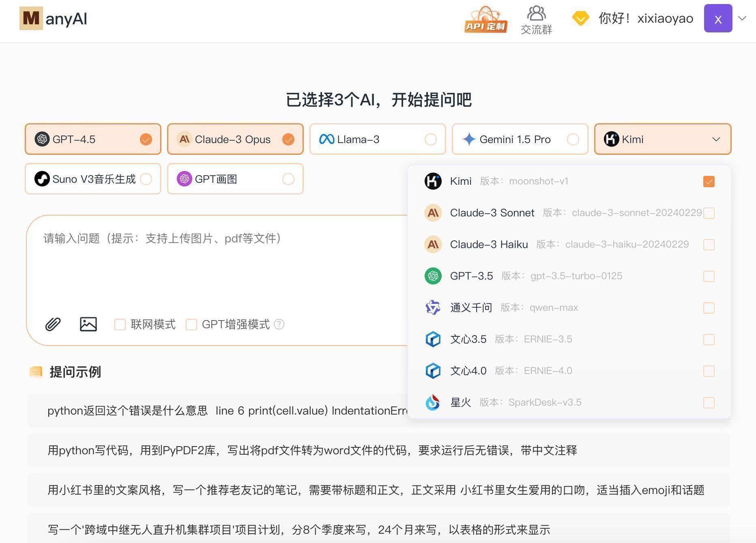The height and width of the screenshot is (543, 756).
Task: Click the greeting text 你好！xixiaoyao
Action: (x=646, y=19)
